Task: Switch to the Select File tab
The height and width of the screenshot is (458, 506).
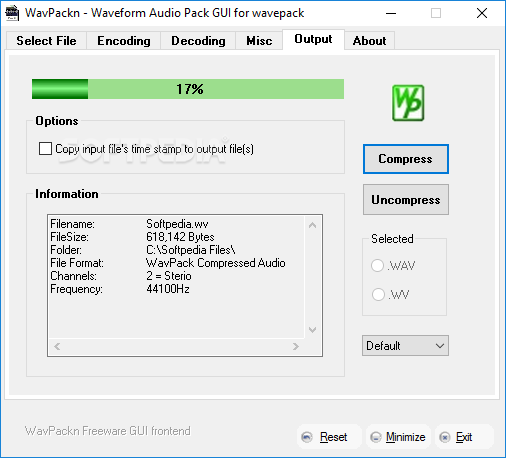Action: click(46, 41)
